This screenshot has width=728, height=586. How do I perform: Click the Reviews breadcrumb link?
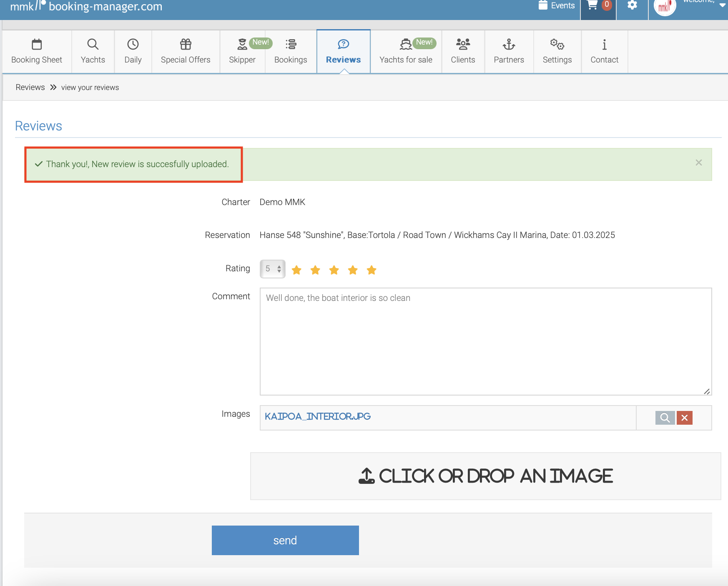click(x=30, y=87)
